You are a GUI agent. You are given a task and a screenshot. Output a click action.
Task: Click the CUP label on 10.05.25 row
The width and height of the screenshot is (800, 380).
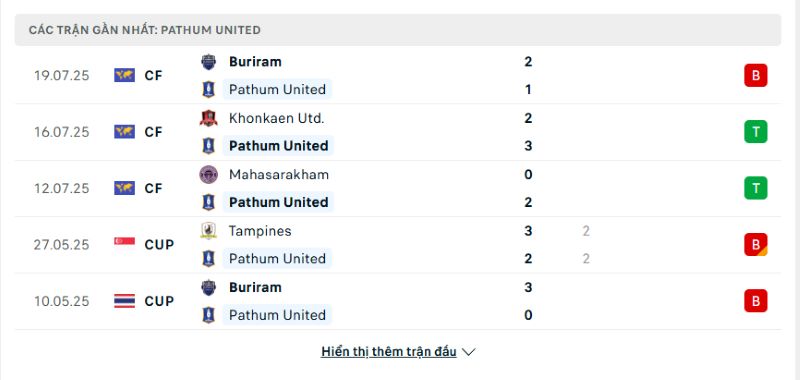pos(159,301)
